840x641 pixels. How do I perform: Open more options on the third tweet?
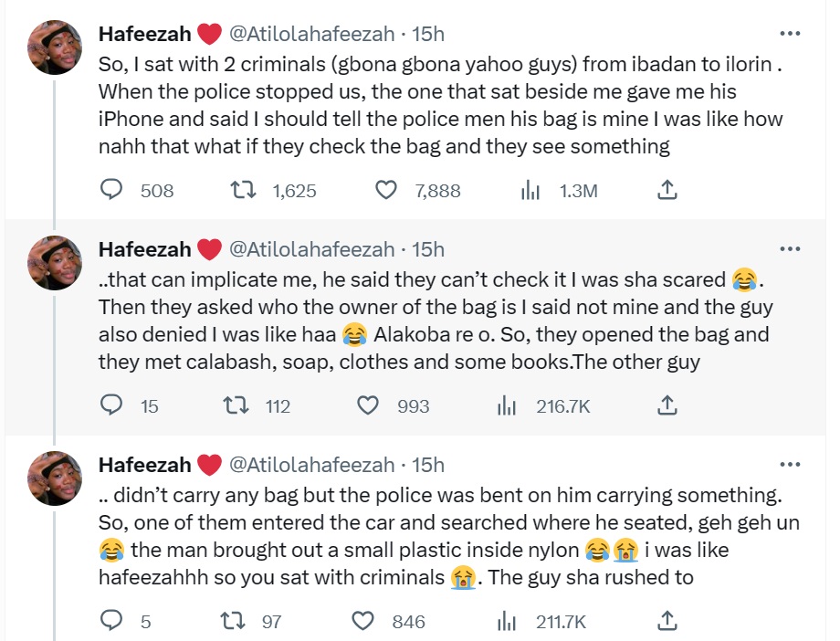tap(790, 465)
